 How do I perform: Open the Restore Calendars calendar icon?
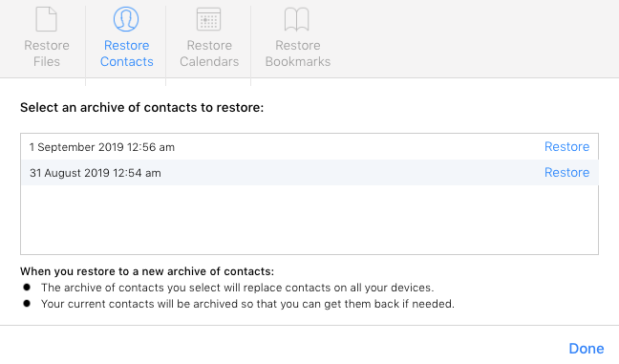209,19
